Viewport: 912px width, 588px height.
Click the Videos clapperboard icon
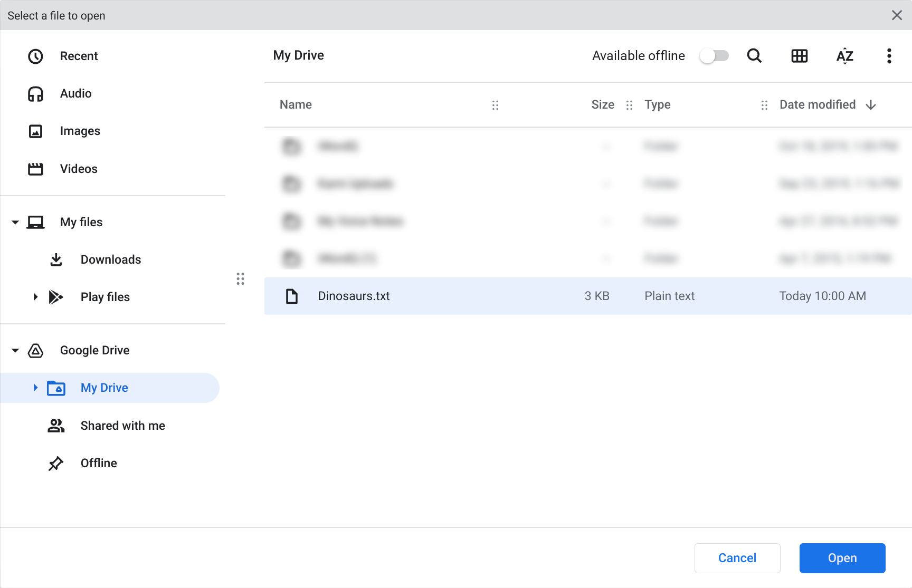tap(35, 169)
